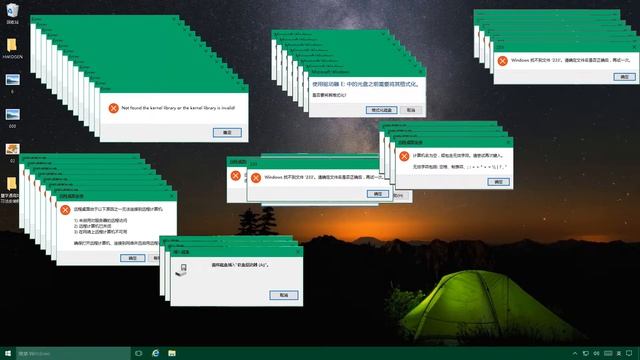Click the Microsoft Windows title of the format dialog
The width and height of the screenshot is (640, 360).
(331, 72)
